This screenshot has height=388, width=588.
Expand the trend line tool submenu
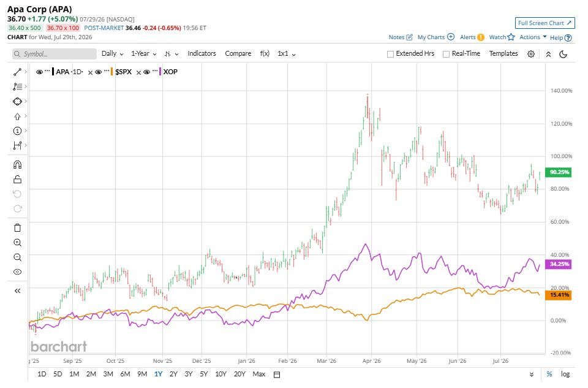[26, 71]
